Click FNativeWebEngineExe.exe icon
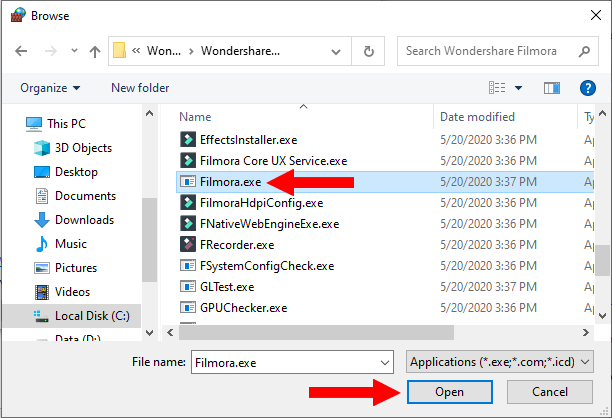Image resolution: width=612 pixels, height=418 pixels. [x=188, y=224]
